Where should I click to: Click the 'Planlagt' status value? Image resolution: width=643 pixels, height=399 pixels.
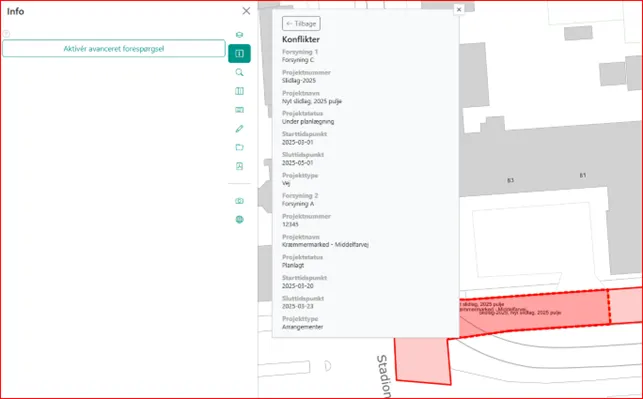click(293, 265)
